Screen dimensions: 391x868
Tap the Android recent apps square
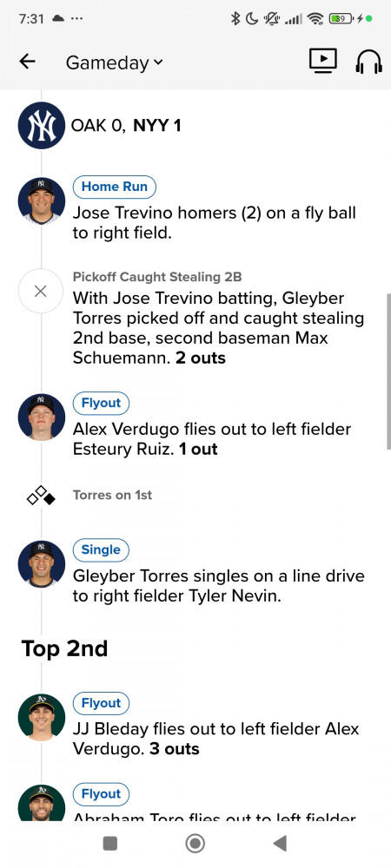click(110, 843)
